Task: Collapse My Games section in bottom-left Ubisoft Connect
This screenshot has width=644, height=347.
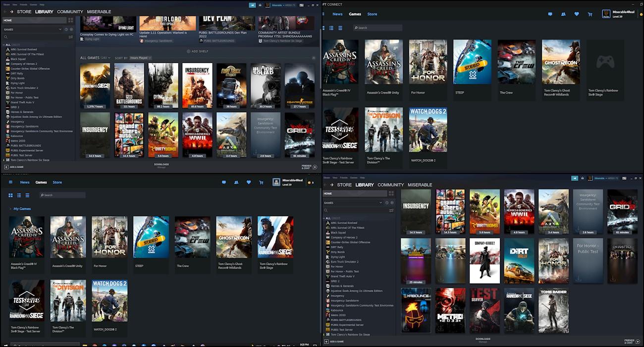Action: pos(10,209)
